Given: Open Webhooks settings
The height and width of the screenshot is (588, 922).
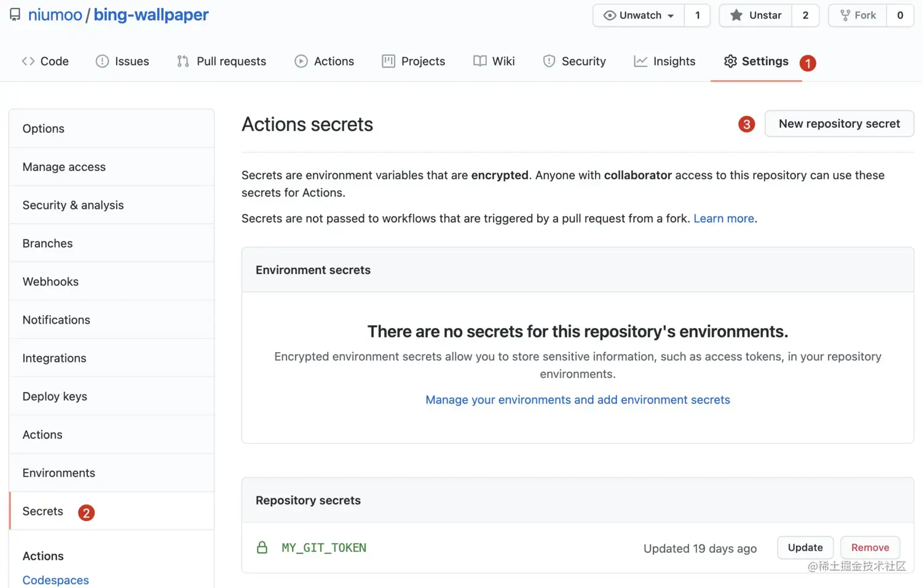Looking at the screenshot, I should 112,281.
